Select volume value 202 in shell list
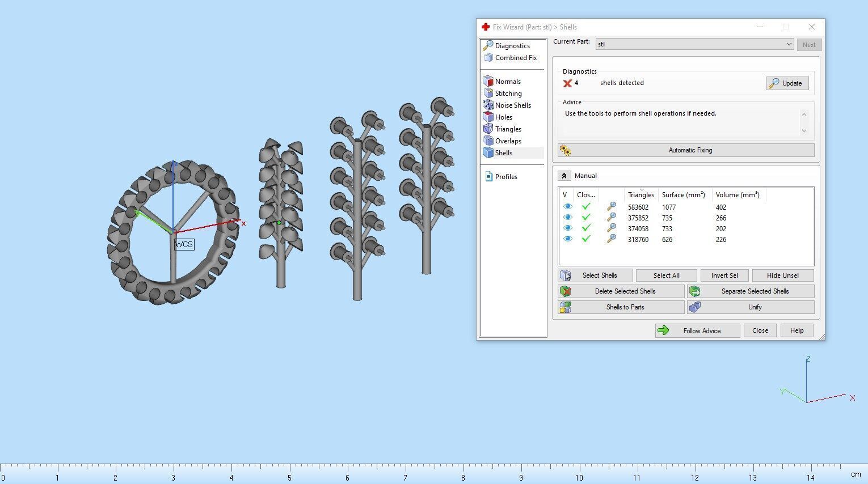 point(721,229)
